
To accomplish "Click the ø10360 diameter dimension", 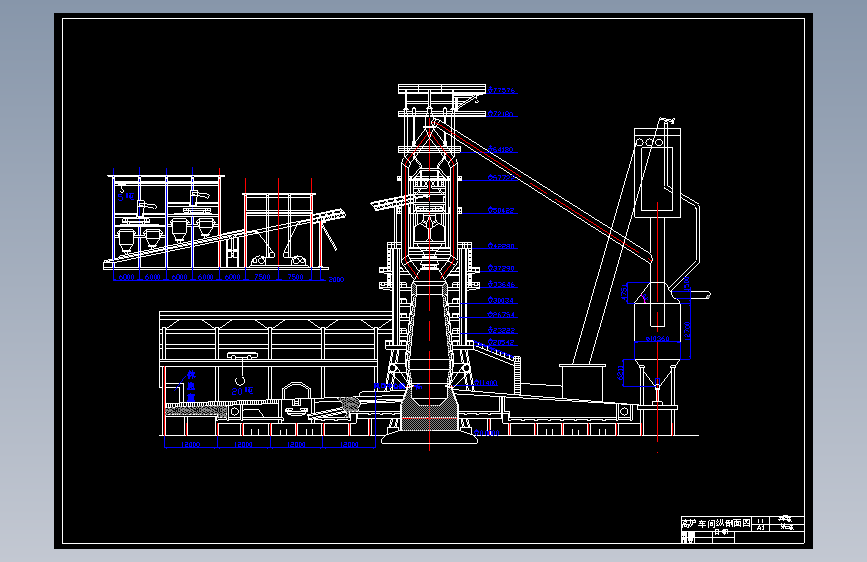I will [657, 339].
